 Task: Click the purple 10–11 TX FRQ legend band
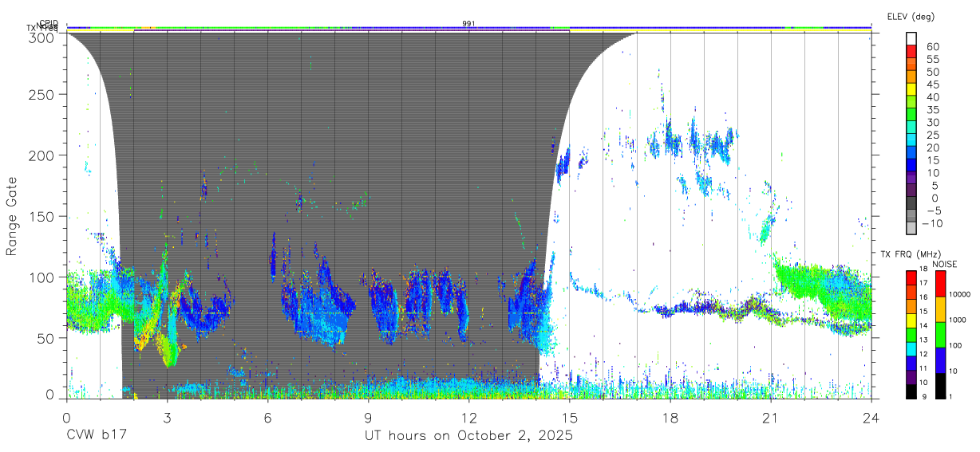click(x=911, y=376)
